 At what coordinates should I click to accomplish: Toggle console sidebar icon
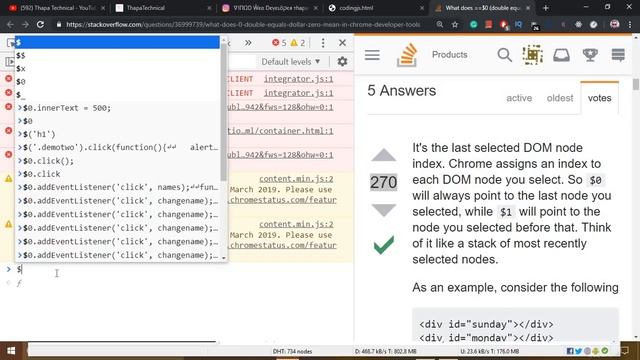point(9,62)
